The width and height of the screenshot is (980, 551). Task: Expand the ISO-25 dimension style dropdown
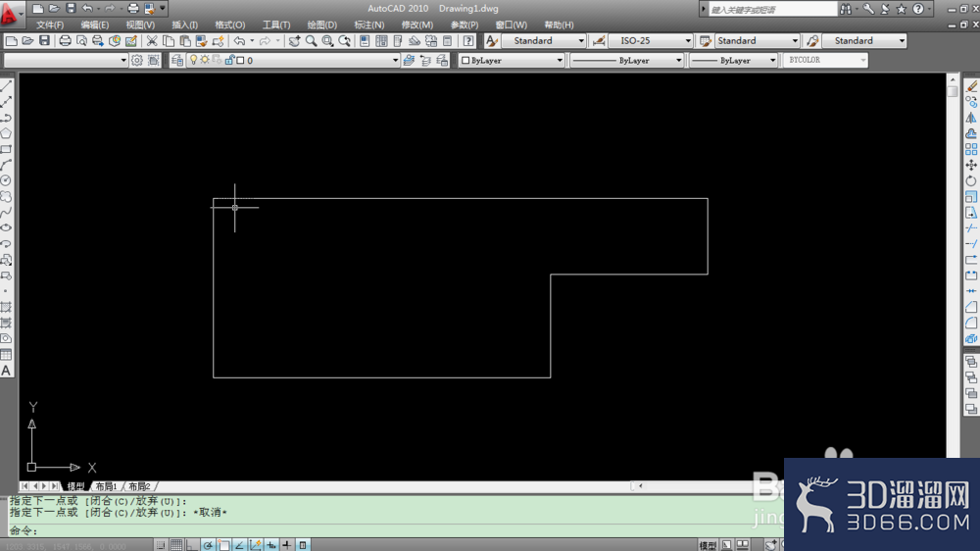(x=688, y=40)
